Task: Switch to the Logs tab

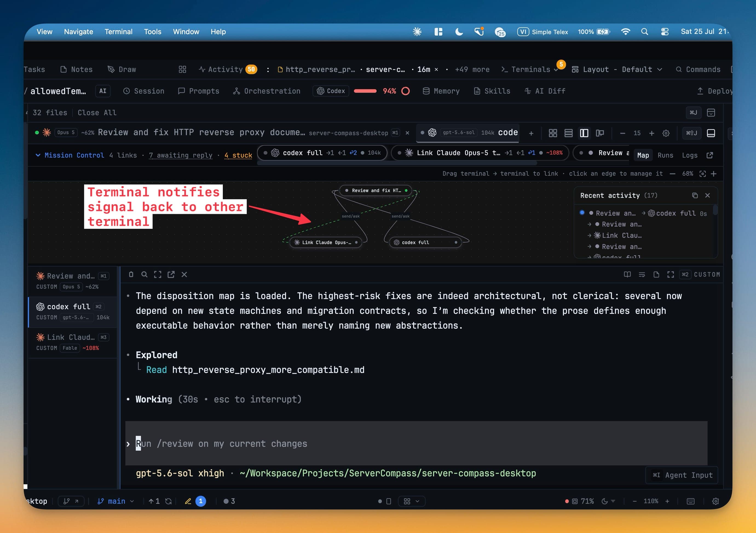Action: [x=689, y=155]
